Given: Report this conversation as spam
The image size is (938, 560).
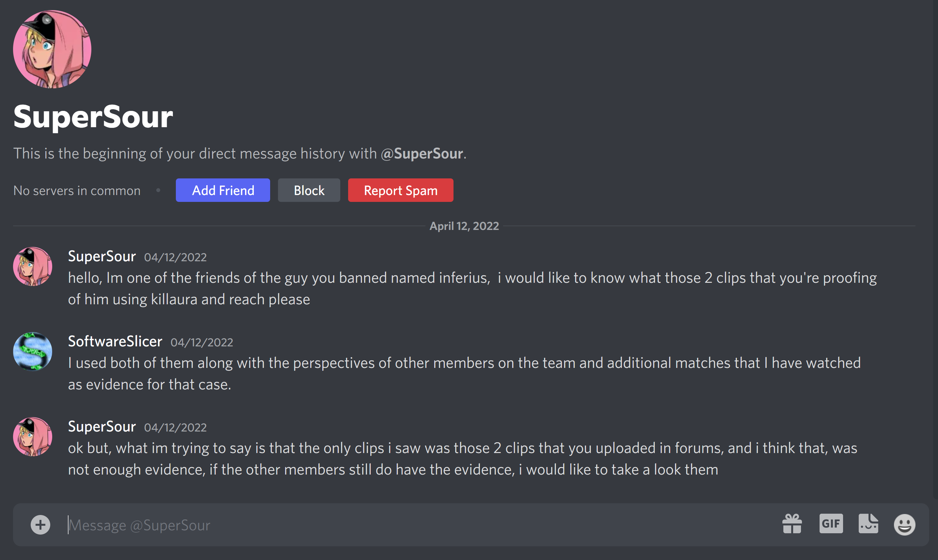Looking at the screenshot, I should (401, 190).
